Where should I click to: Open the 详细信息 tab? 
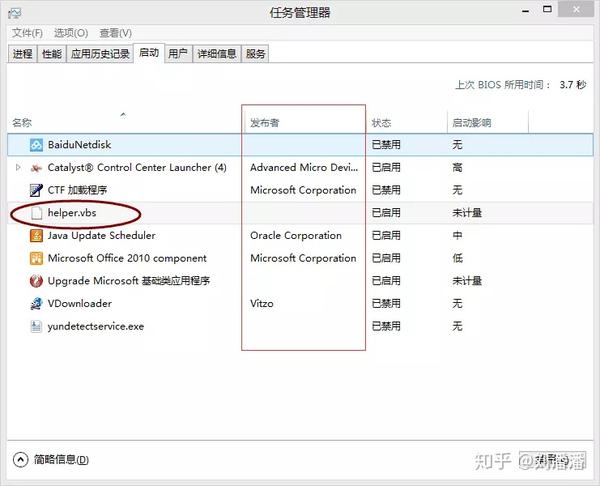coord(217,54)
